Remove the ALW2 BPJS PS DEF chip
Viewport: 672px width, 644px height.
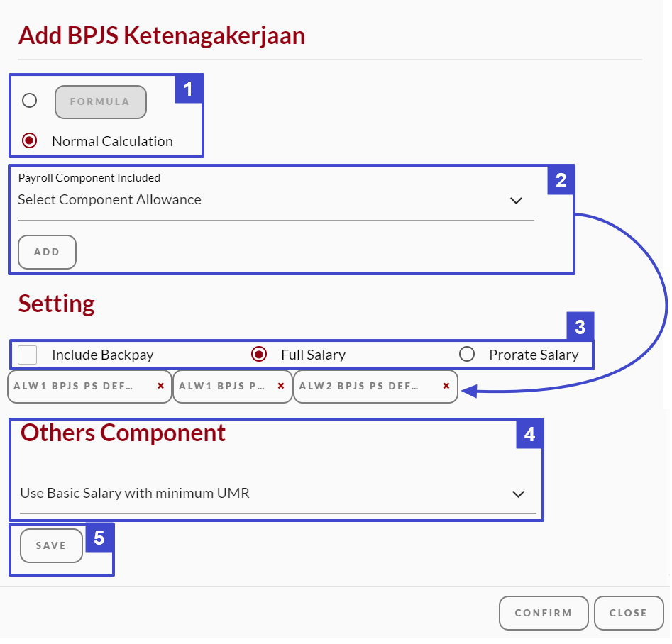[446, 386]
